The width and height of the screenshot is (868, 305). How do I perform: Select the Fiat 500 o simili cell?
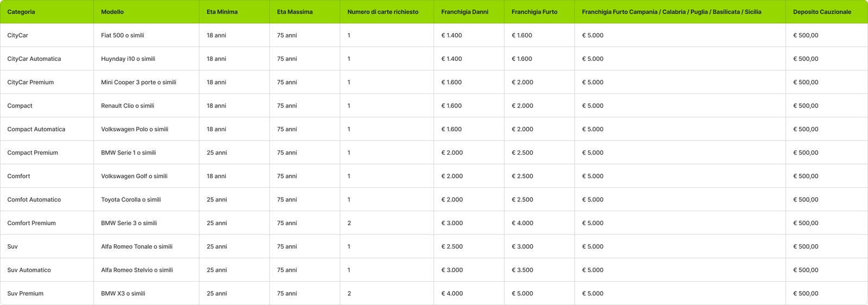pos(123,35)
